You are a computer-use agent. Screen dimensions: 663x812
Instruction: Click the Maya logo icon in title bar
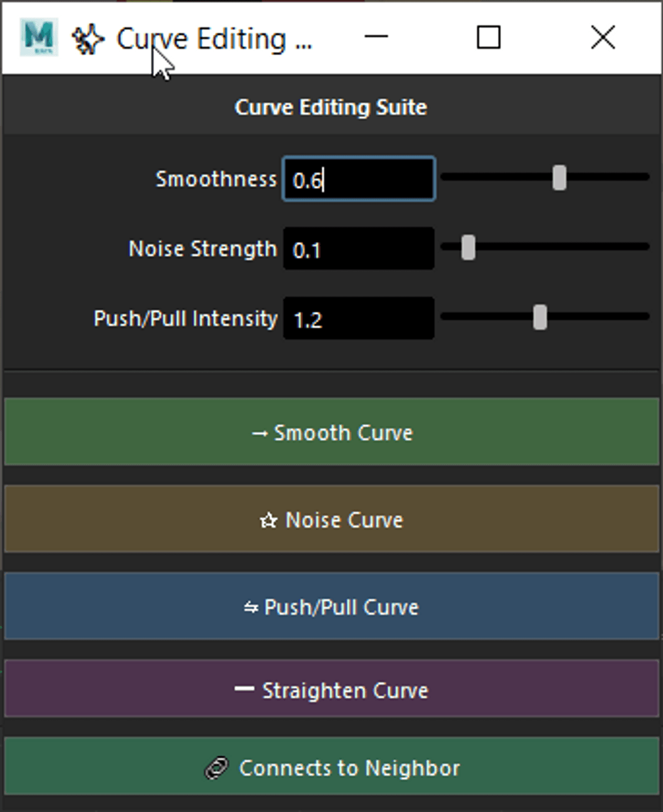click(38, 38)
